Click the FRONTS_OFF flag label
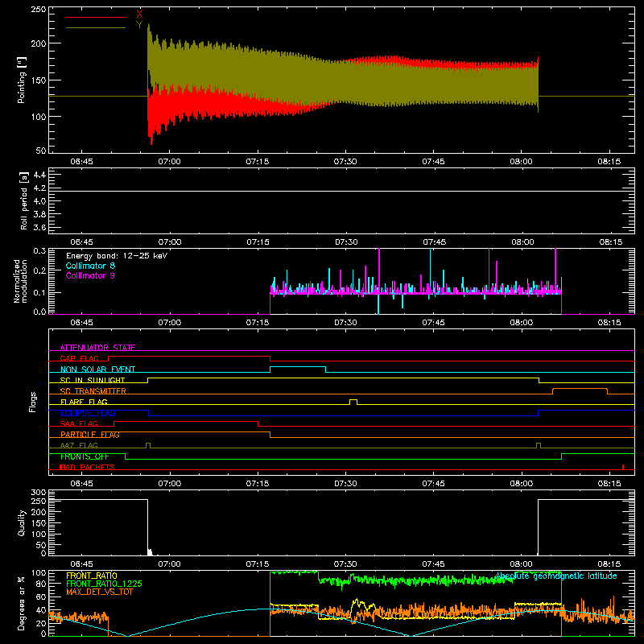This screenshot has height=644, width=644. [x=85, y=456]
